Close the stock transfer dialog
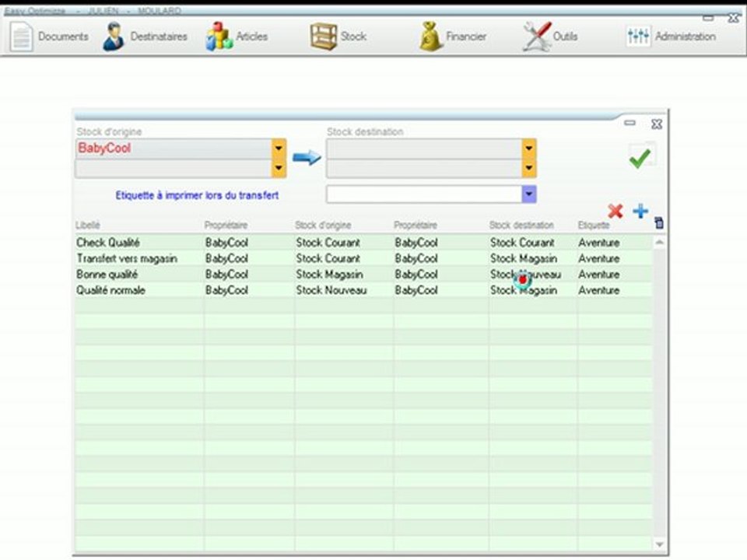 pyautogui.click(x=657, y=124)
